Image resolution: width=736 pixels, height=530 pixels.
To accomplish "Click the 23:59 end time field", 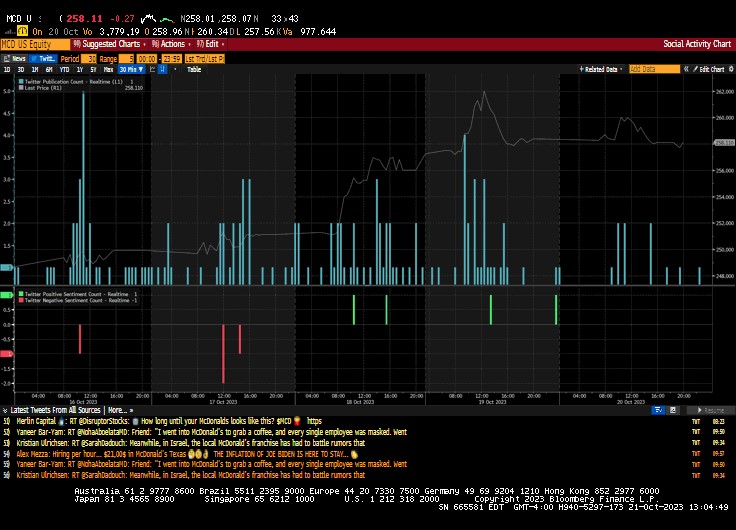I will coord(172,59).
